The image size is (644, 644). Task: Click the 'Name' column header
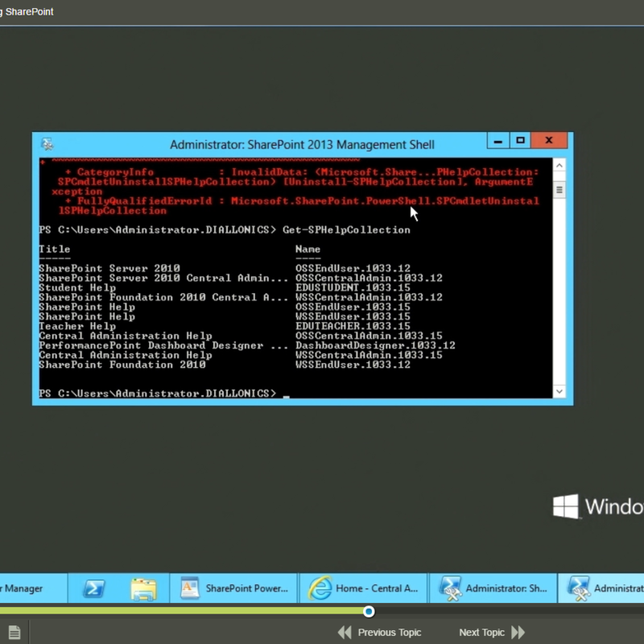point(308,249)
